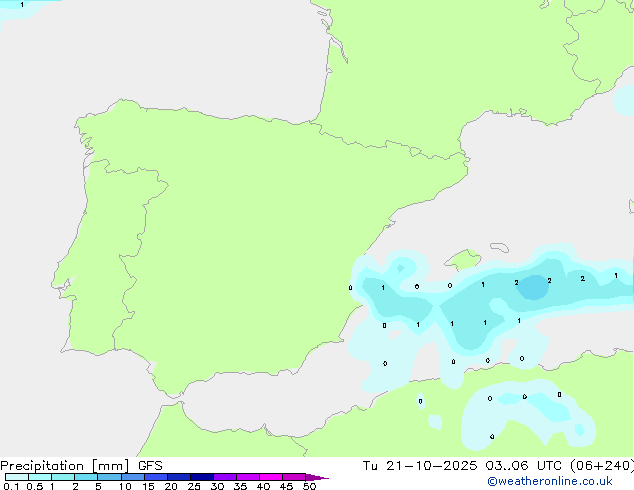This screenshot has width=634, height=490.
Task: Click the 0.1–0.5 mm legend color box
Action: tap(17, 477)
